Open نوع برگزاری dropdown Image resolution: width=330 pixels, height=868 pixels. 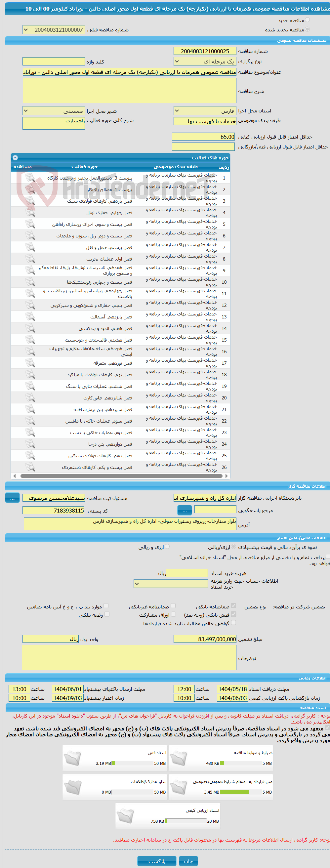point(205,61)
